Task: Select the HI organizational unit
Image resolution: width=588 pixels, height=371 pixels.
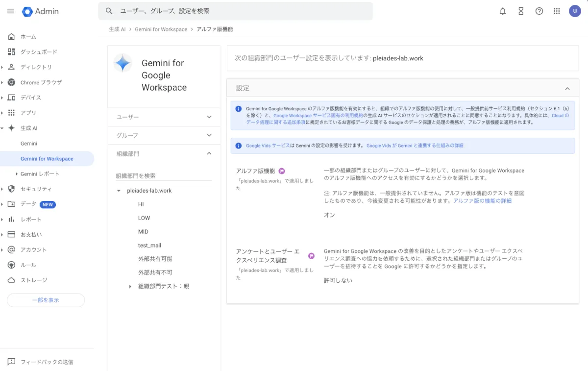Action: pos(141,204)
